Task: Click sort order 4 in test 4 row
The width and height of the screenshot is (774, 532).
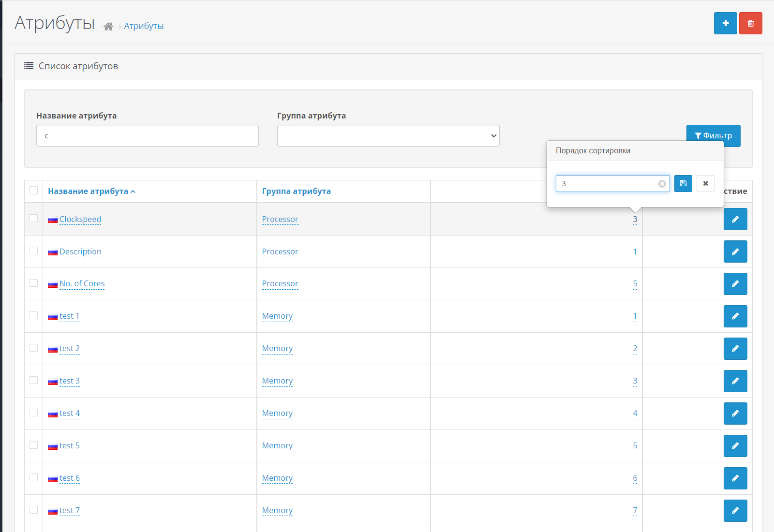Action: (635, 413)
